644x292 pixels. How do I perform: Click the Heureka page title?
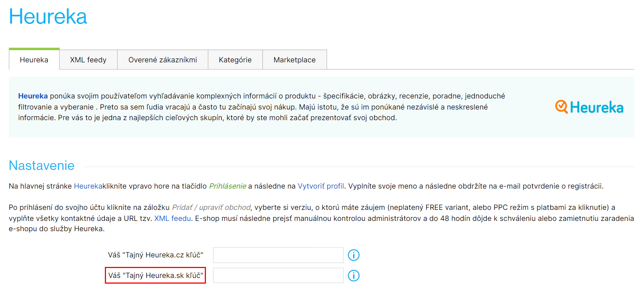point(48,17)
